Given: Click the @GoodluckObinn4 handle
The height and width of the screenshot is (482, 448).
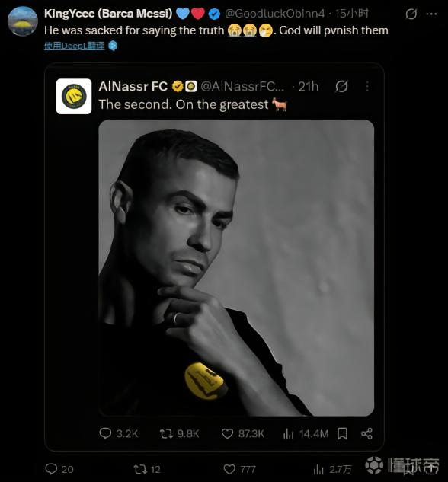Looking at the screenshot, I should coord(274,14).
